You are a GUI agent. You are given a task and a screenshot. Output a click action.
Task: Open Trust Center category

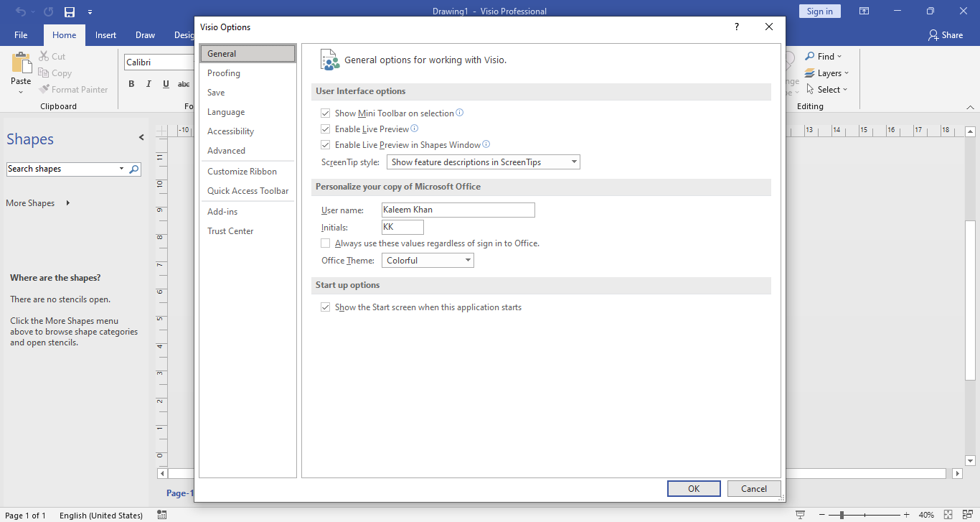tap(247, 231)
